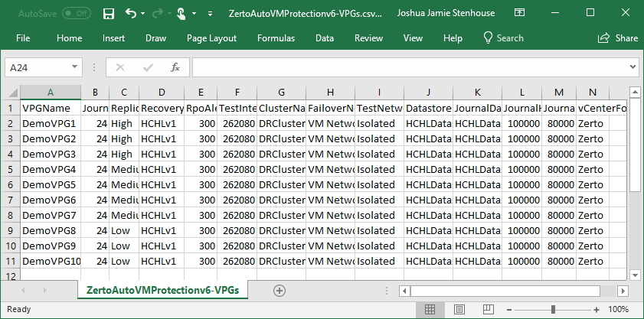The width and height of the screenshot is (644, 319).
Task: Switch to Normal view icon
Action: 430,309
